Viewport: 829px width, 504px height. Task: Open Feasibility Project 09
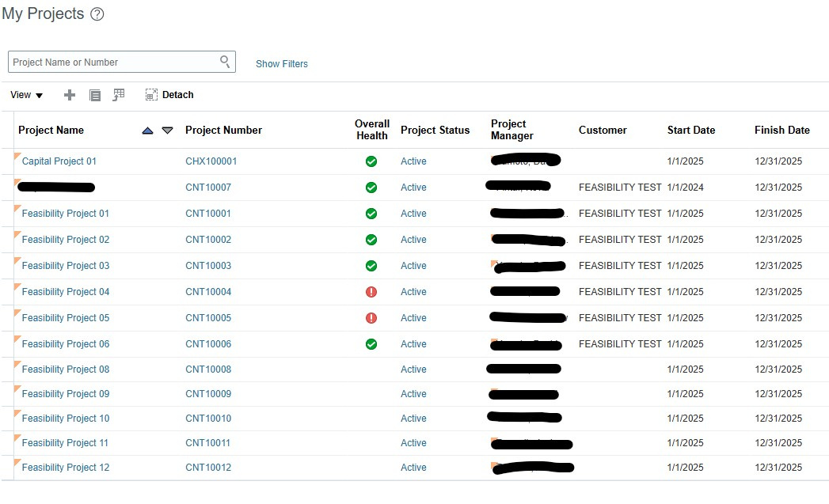[66, 393]
